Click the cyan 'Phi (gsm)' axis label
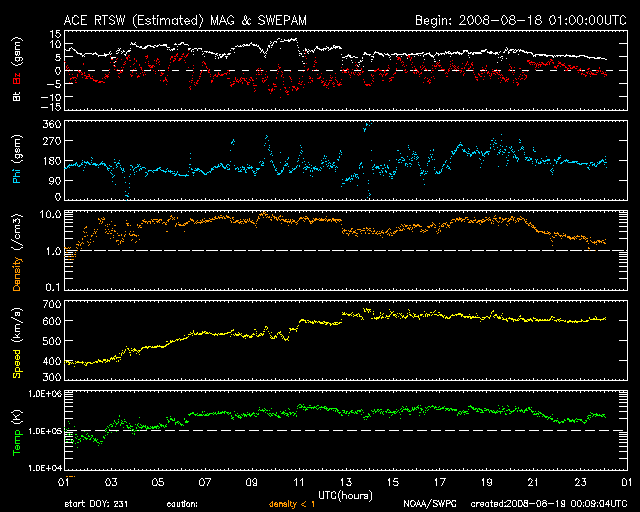Viewport: 640px width, 512px height. pos(17,159)
